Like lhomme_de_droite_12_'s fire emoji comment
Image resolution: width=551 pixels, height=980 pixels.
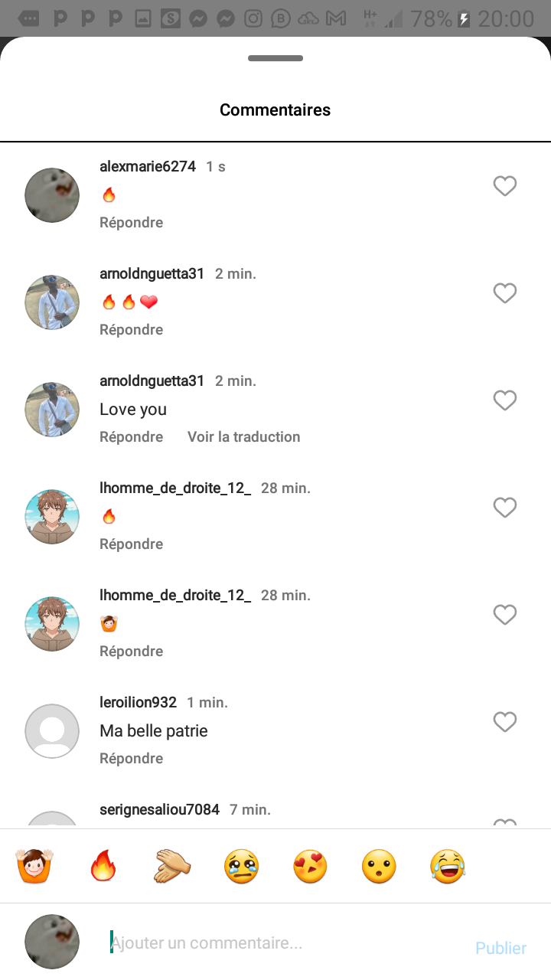click(x=504, y=508)
